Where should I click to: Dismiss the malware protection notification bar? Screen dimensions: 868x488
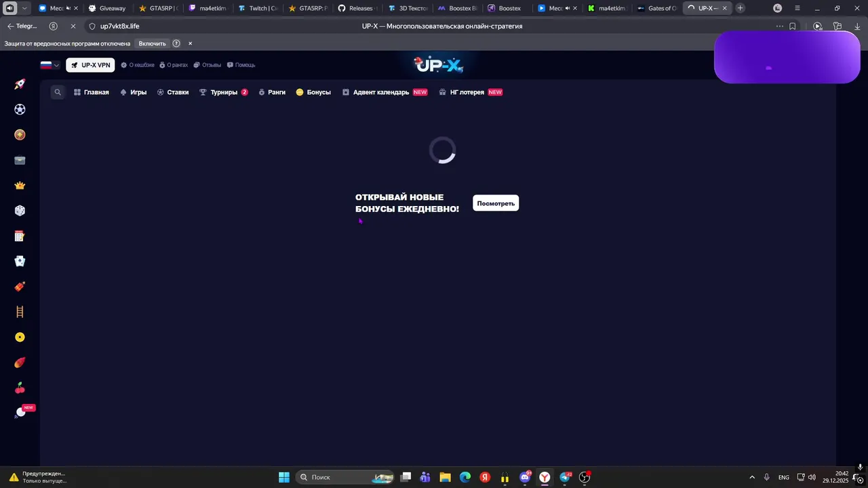click(x=190, y=43)
